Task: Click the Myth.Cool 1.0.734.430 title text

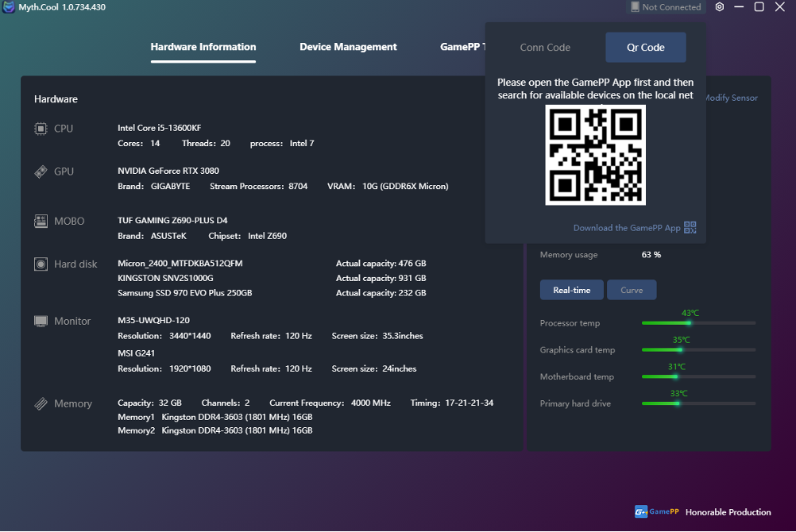Action: point(62,7)
